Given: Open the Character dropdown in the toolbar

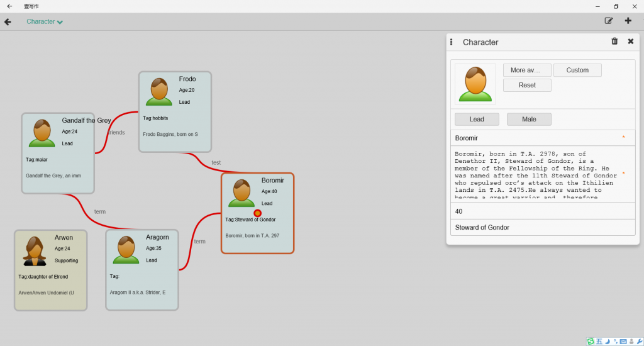Looking at the screenshot, I should click(45, 22).
